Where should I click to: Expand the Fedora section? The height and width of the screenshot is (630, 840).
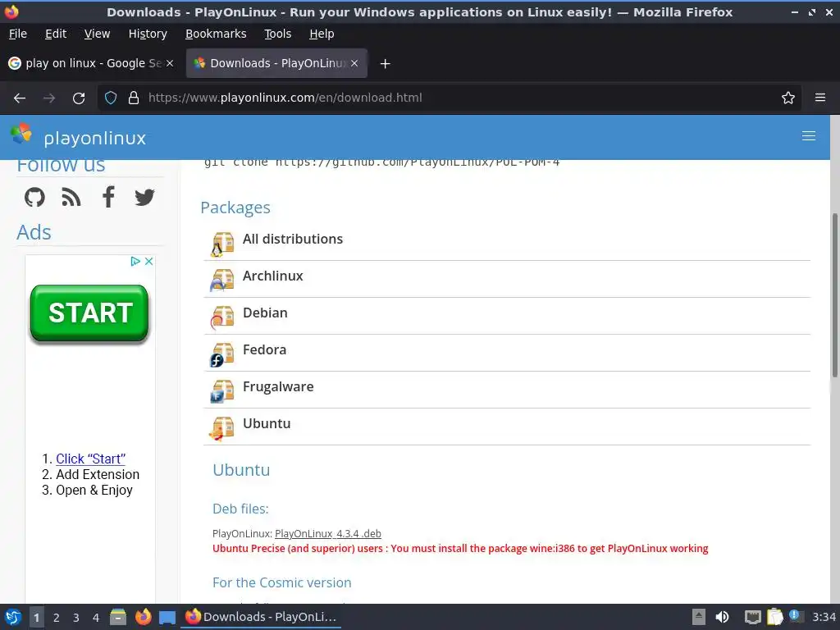tap(507, 353)
